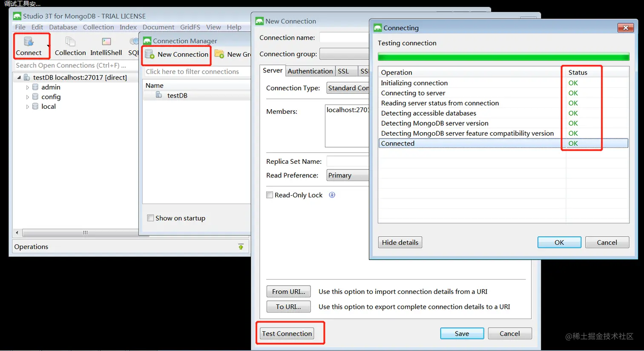Open the Database menu

[63, 27]
